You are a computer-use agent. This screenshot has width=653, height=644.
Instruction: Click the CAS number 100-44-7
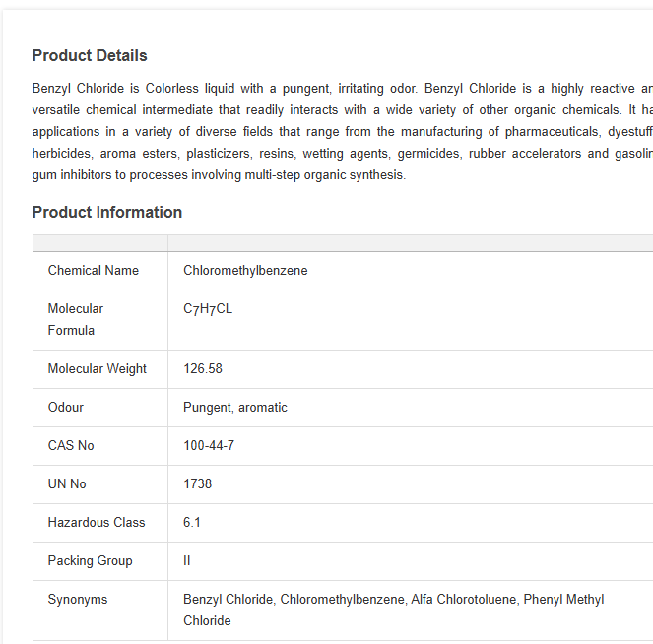coord(209,446)
